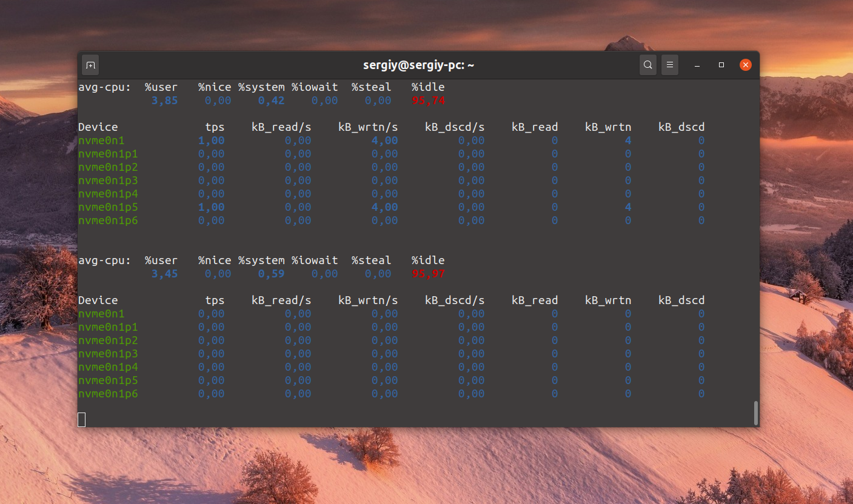Click the second kB_dscd column header
Viewport: 853px width, 504px height.
point(681,300)
